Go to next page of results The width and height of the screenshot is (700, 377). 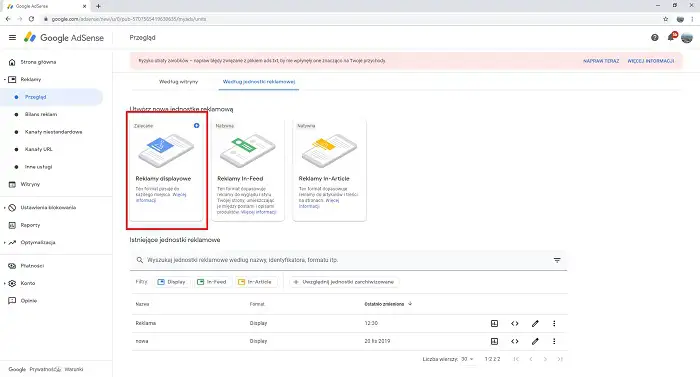click(545, 359)
